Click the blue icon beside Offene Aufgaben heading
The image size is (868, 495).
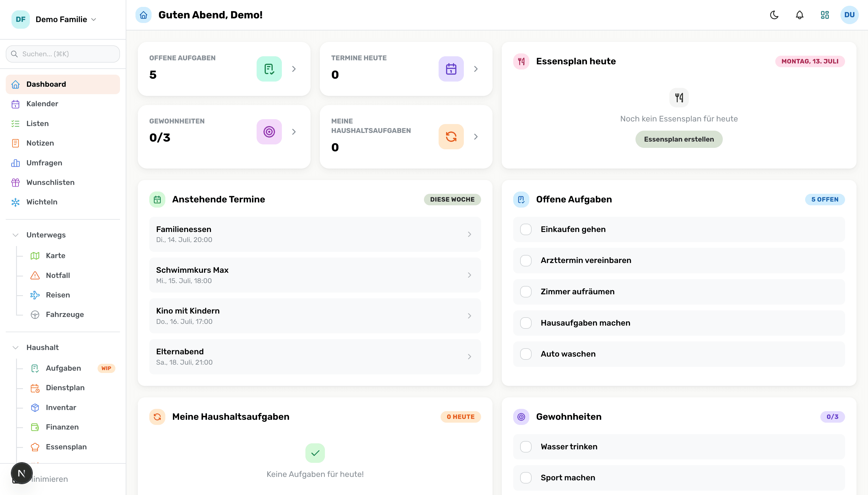click(521, 199)
